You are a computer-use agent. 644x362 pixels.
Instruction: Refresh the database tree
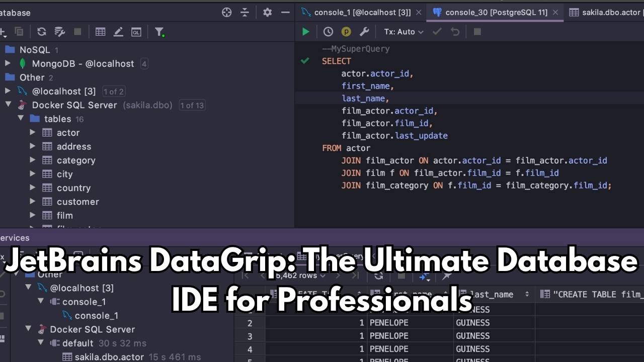coord(42,32)
